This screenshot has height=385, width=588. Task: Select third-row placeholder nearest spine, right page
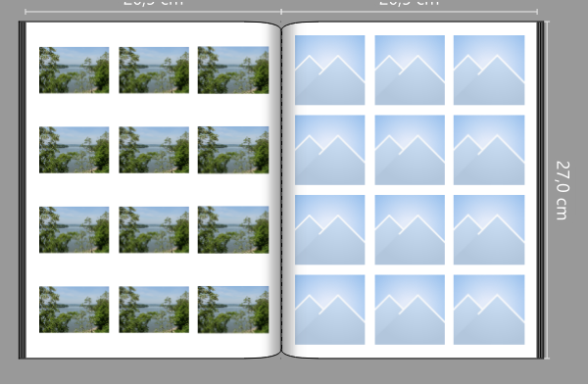point(329,230)
